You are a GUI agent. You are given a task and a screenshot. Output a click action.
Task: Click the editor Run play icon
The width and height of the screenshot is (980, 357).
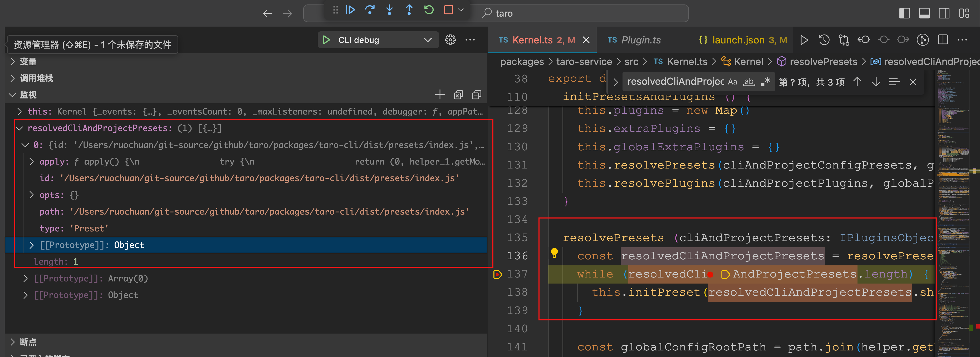click(x=804, y=40)
